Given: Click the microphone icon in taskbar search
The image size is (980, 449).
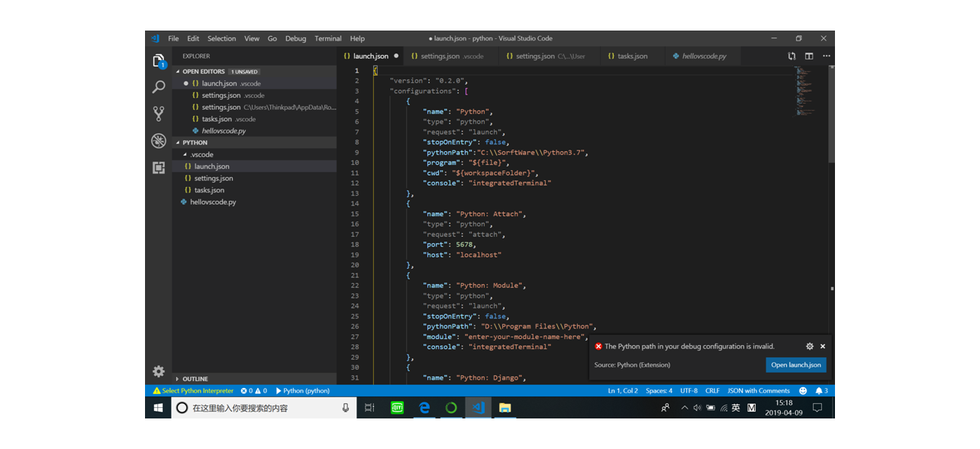Looking at the screenshot, I should tap(346, 408).
